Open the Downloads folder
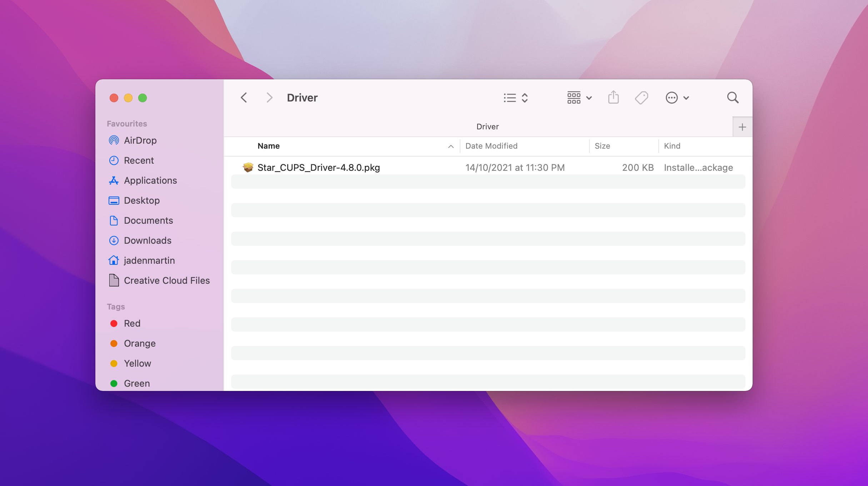Image resolution: width=868 pixels, height=486 pixels. [x=148, y=240]
